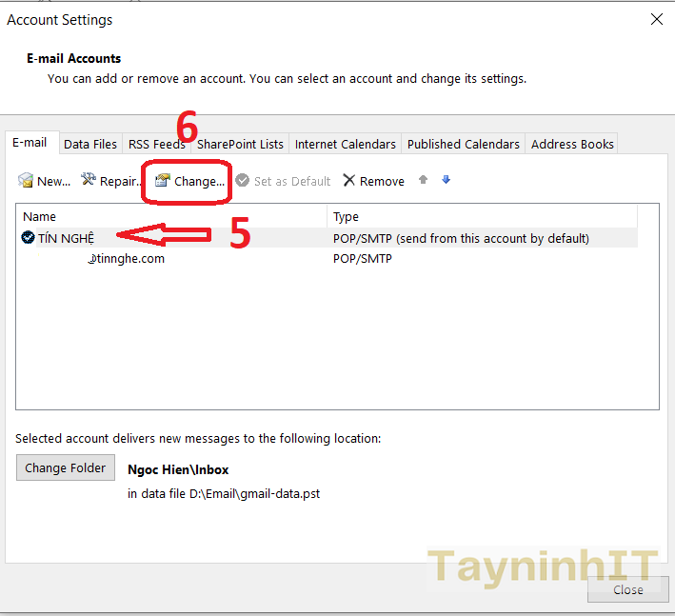The image size is (675, 616).
Task: Click the Close button
Action: point(627,589)
